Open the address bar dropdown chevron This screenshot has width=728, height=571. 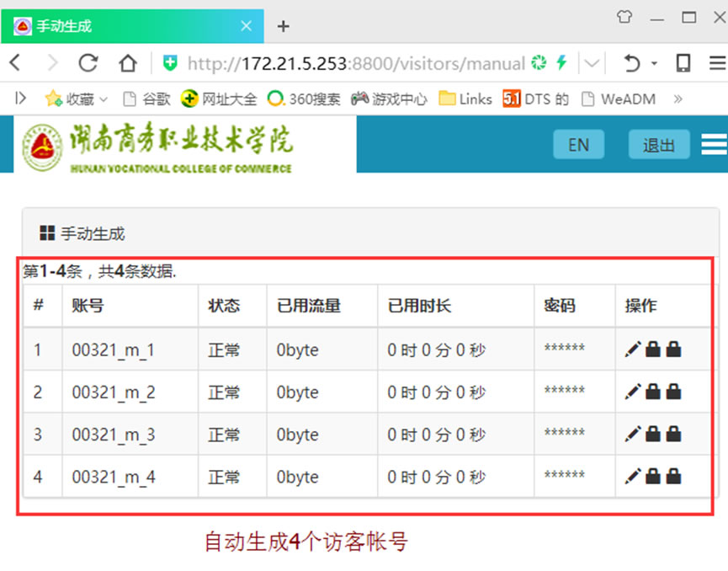click(x=592, y=63)
